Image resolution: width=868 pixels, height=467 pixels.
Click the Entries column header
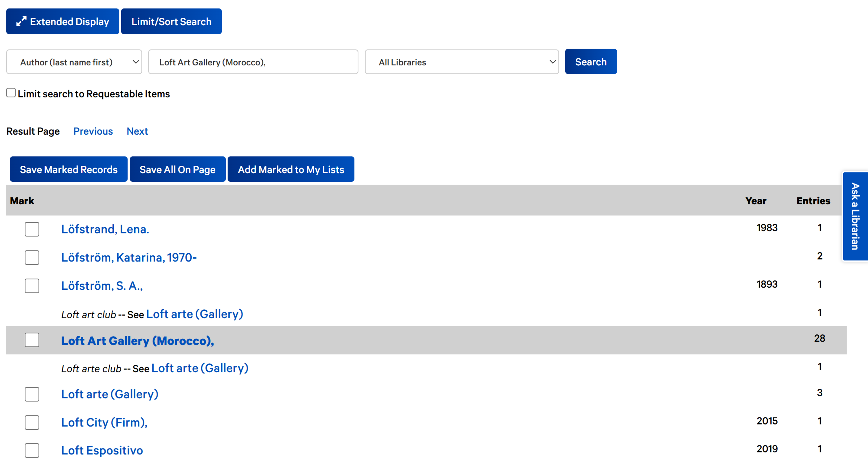(x=813, y=201)
